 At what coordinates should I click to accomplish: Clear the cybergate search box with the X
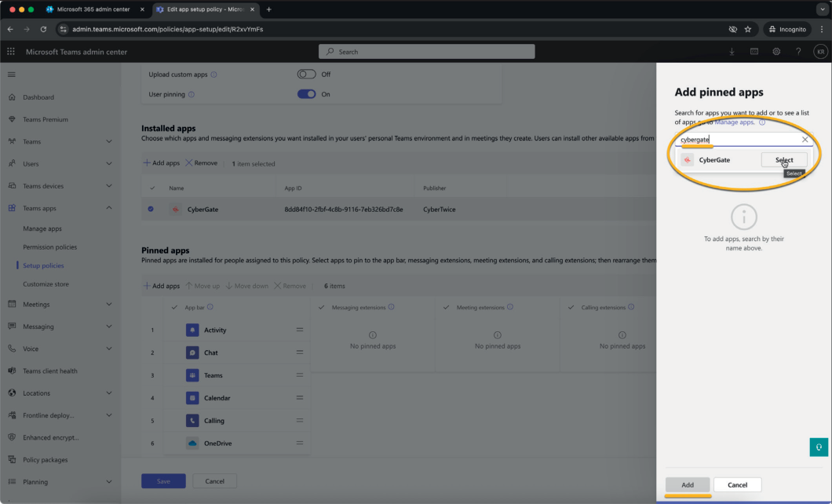coord(806,139)
